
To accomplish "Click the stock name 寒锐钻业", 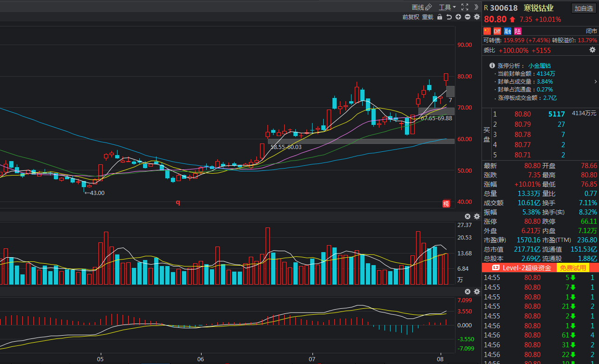I will pyautogui.click(x=539, y=8).
